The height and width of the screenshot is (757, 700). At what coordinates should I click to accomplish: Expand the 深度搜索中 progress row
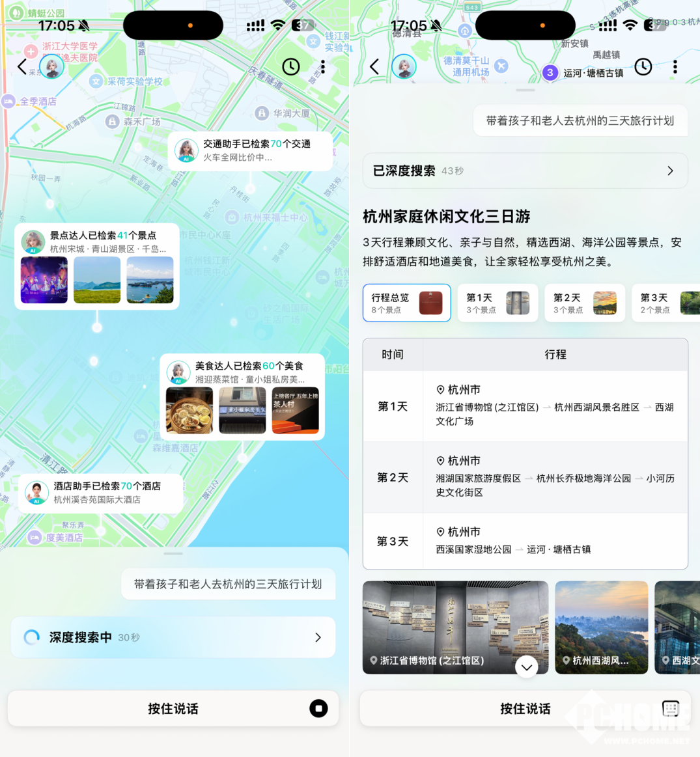173,637
